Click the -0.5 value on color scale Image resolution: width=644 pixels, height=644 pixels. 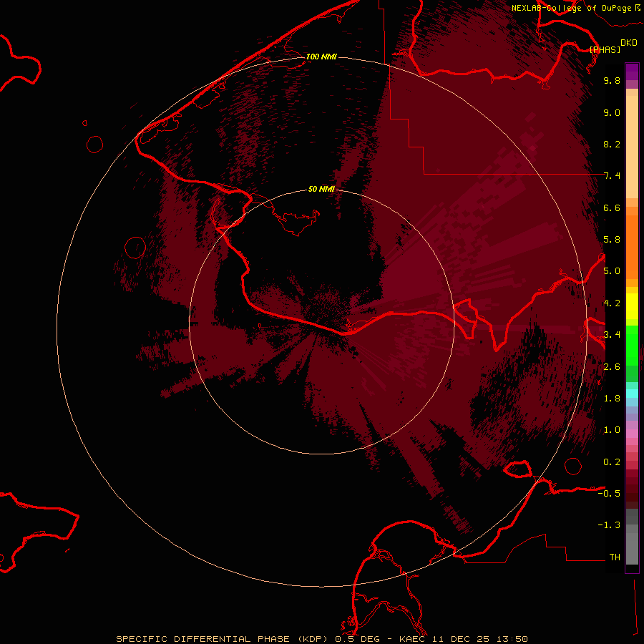[609, 494]
